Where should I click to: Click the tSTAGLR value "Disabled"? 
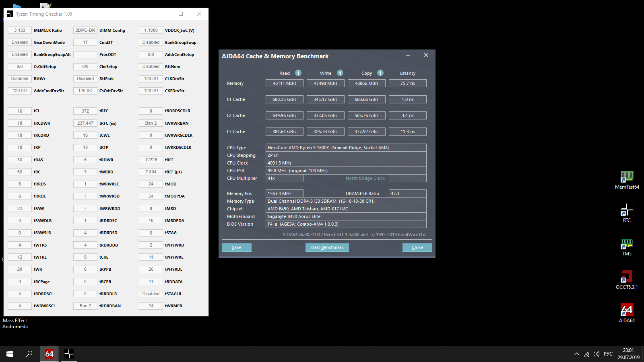[151, 294]
